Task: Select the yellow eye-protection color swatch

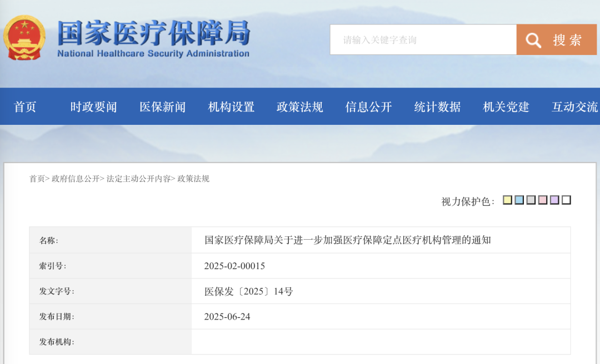Action: click(x=507, y=200)
